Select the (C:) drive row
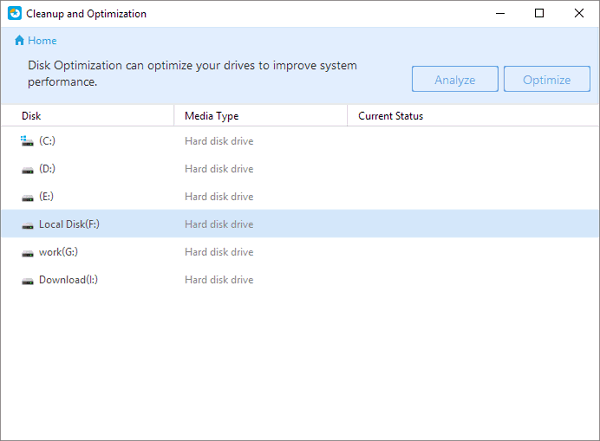This screenshot has width=600, height=441. click(x=300, y=141)
